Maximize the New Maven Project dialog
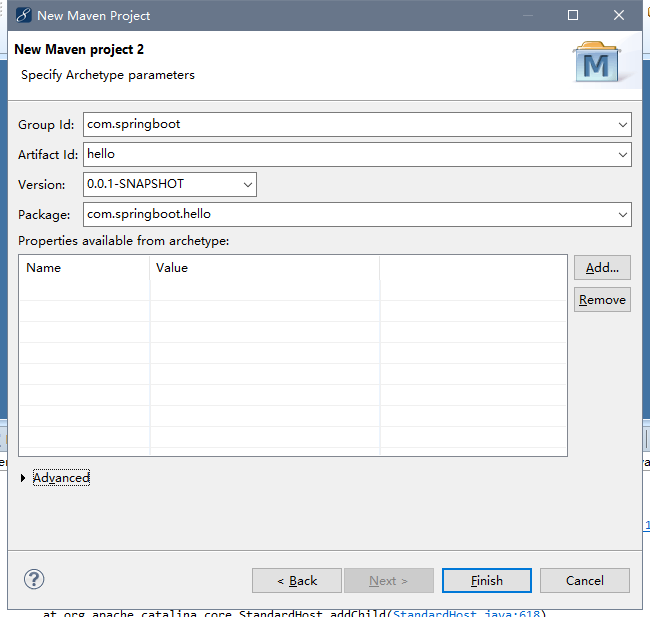650x617 pixels. [573, 15]
